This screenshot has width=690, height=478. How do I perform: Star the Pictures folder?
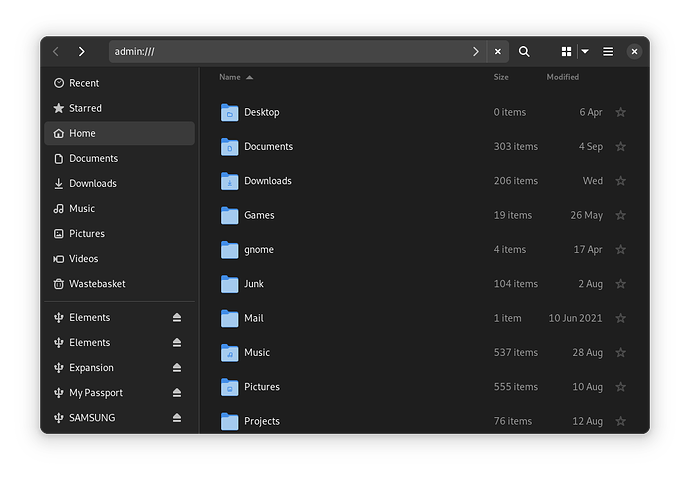tap(620, 387)
